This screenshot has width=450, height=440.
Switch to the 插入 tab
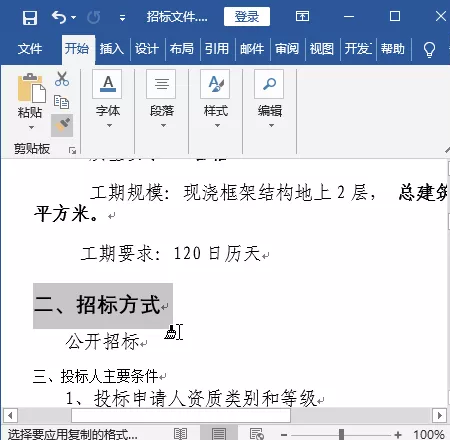[x=112, y=49]
